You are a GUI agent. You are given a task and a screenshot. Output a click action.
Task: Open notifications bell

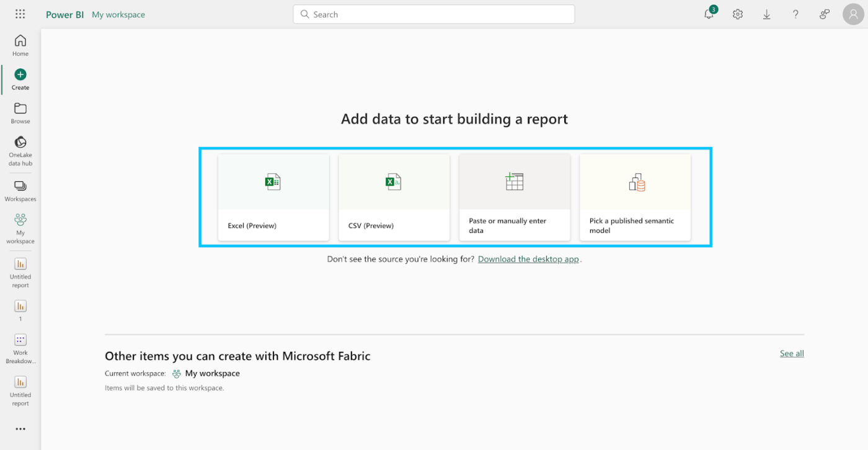[709, 14]
